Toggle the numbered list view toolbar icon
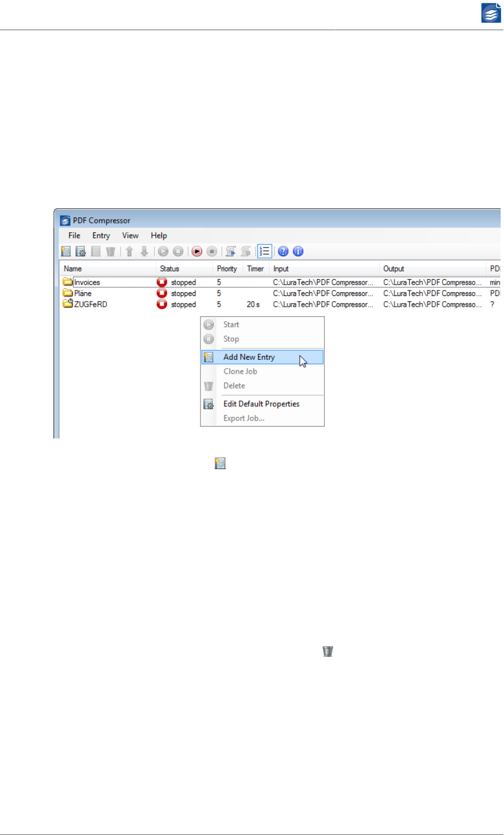This screenshot has height=835, width=504. point(265,251)
